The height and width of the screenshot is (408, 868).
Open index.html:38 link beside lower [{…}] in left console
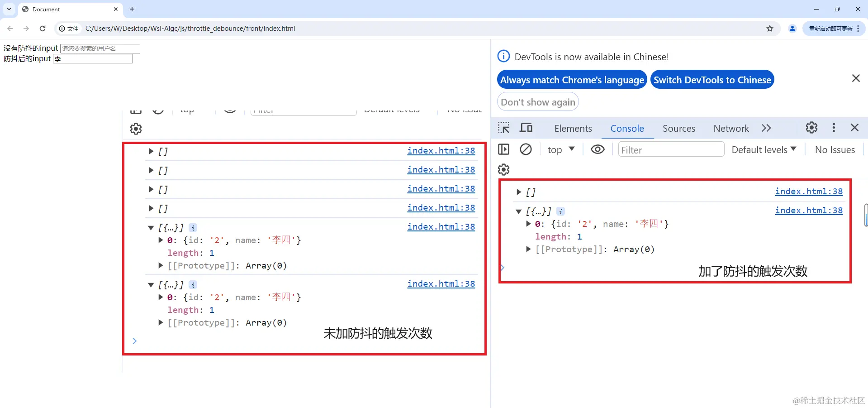click(441, 284)
